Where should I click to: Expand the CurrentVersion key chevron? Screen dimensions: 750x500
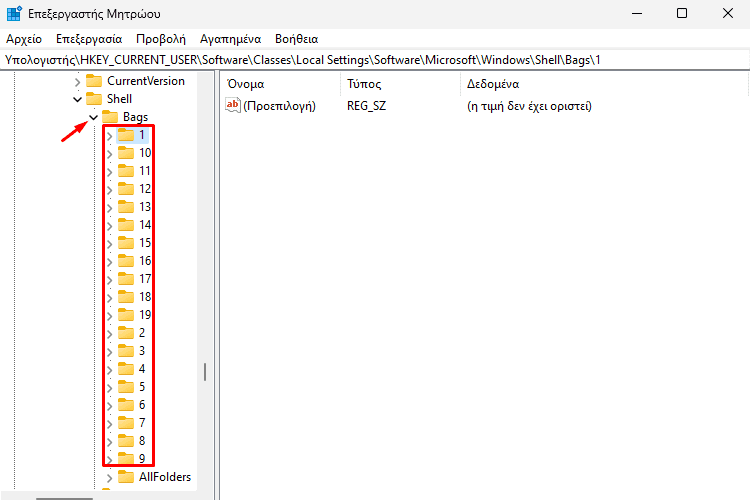[x=77, y=82]
